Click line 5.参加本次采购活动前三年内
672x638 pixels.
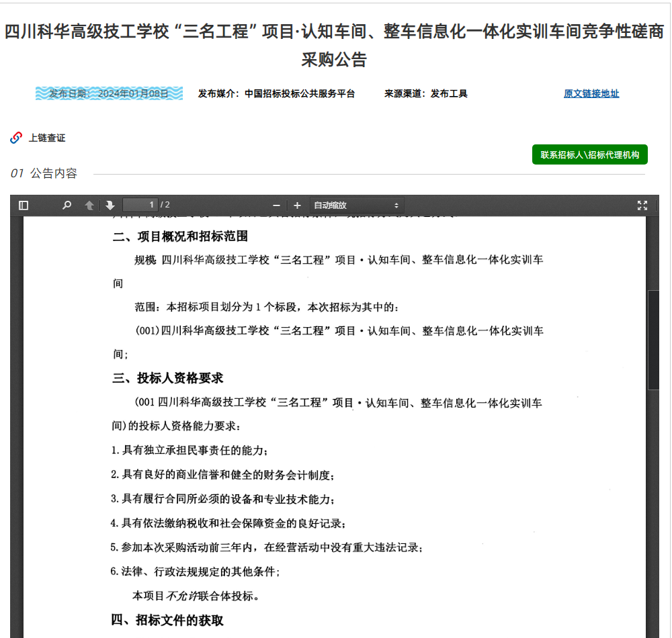(266, 547)
